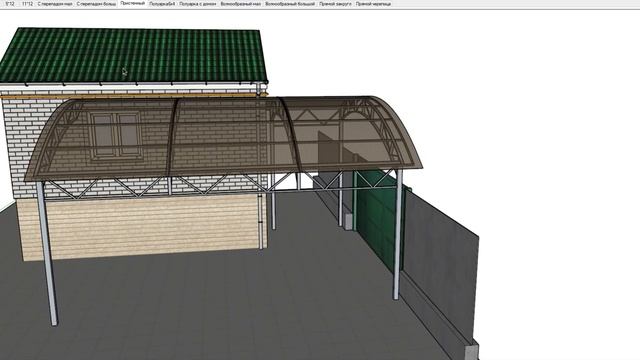Select the 'Пристенный' scene tab
This screenshot has width=640, height=360.
(133, 3)
